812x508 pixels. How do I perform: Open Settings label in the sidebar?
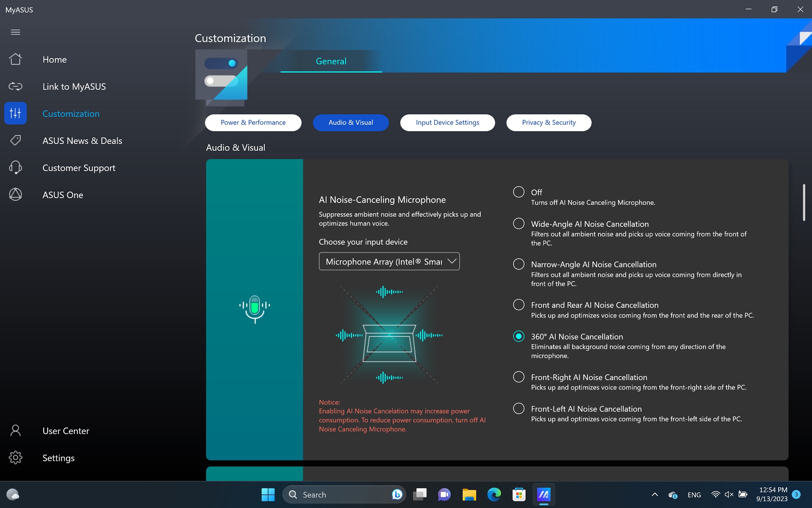(x=58, y=458)
